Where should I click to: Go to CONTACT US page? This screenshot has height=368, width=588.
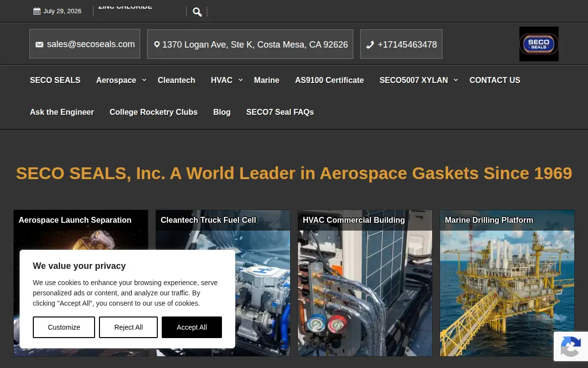pyautogui.click(x=495, y=80)
